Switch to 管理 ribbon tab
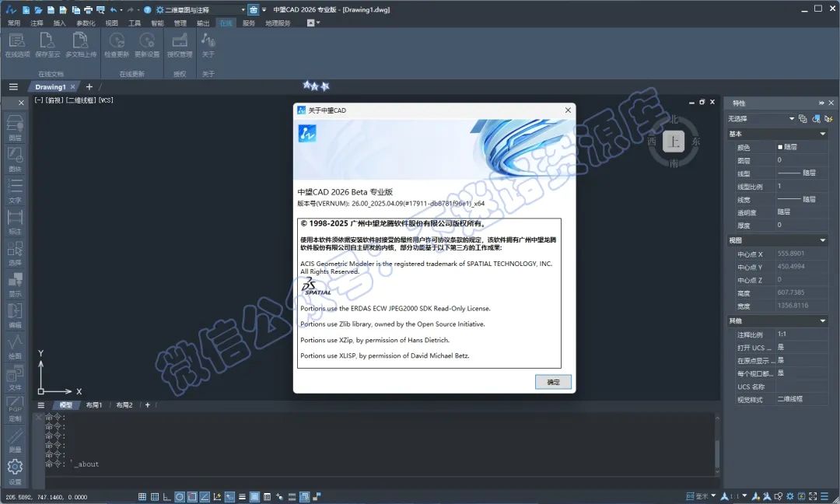 [180, 23]
